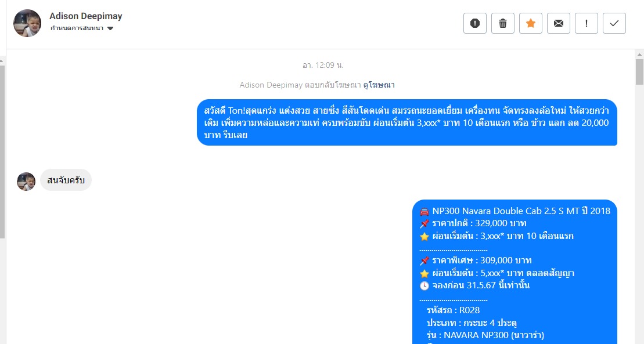Select ราคาปกติ : 329,000 บาท line

tap(473, 223)
